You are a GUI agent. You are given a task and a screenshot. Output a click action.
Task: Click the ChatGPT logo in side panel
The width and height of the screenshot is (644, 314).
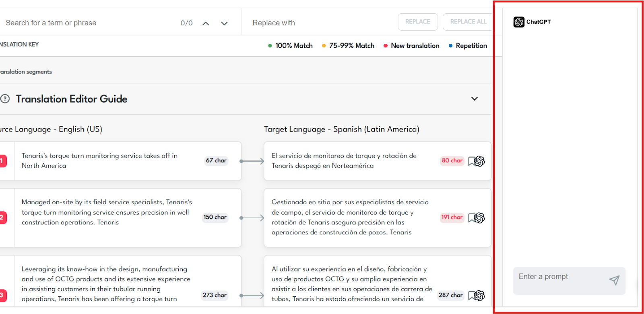tap(519, 22)
